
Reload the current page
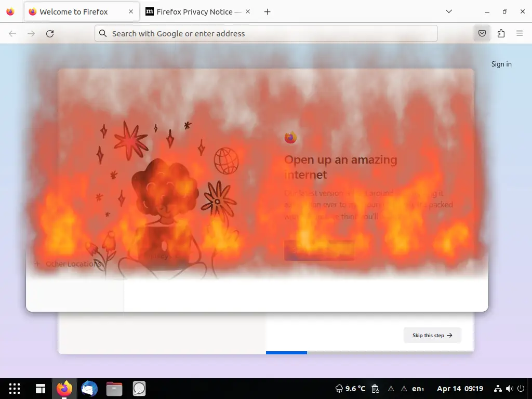tap(50, 33)
